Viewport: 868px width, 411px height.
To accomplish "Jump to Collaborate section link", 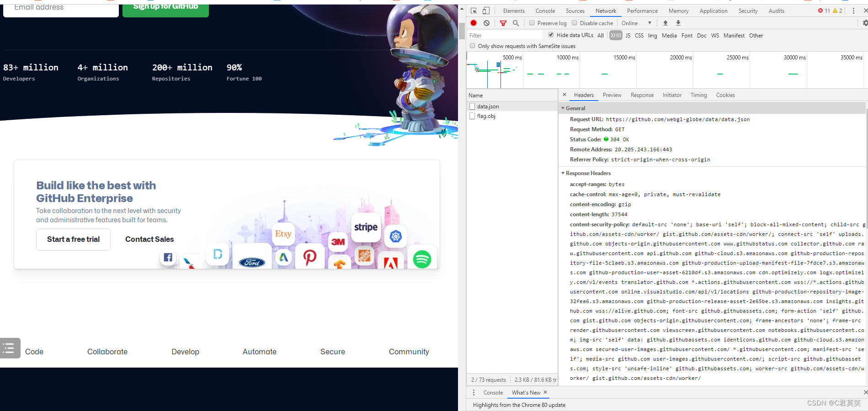I will (107, 352).
